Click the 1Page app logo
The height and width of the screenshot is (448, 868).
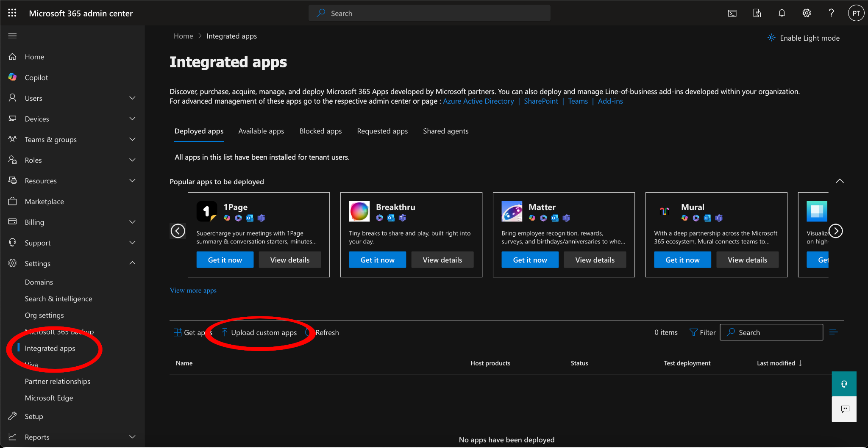(x=207, y=211)
